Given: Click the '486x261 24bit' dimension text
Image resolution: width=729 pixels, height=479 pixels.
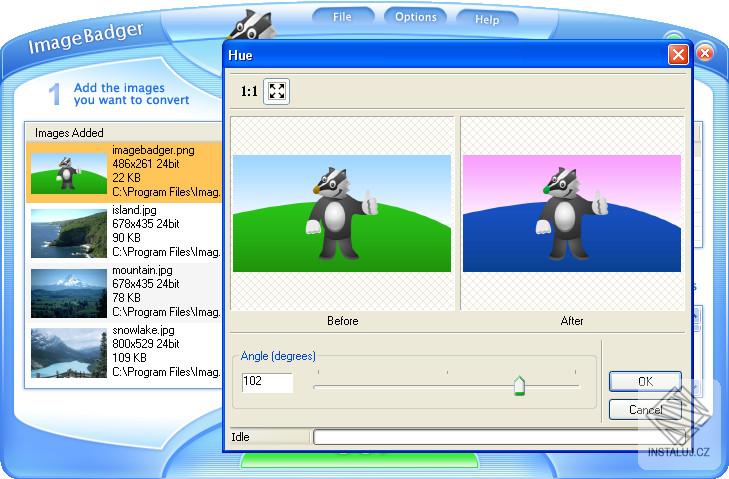Looking at the screenshot, I should click(x=146, y=164).
